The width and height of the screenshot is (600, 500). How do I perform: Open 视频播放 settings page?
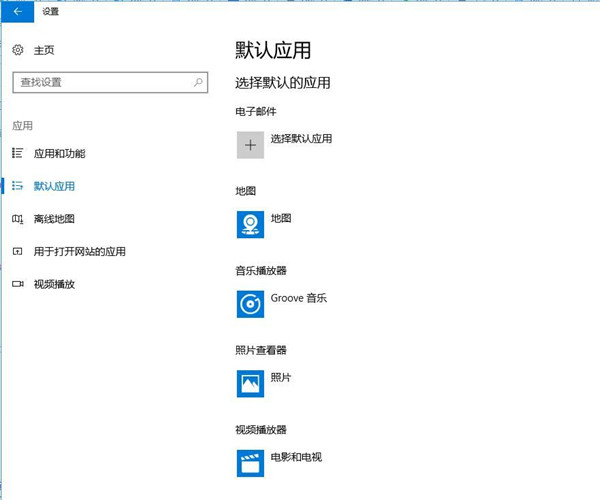(54, 284)
